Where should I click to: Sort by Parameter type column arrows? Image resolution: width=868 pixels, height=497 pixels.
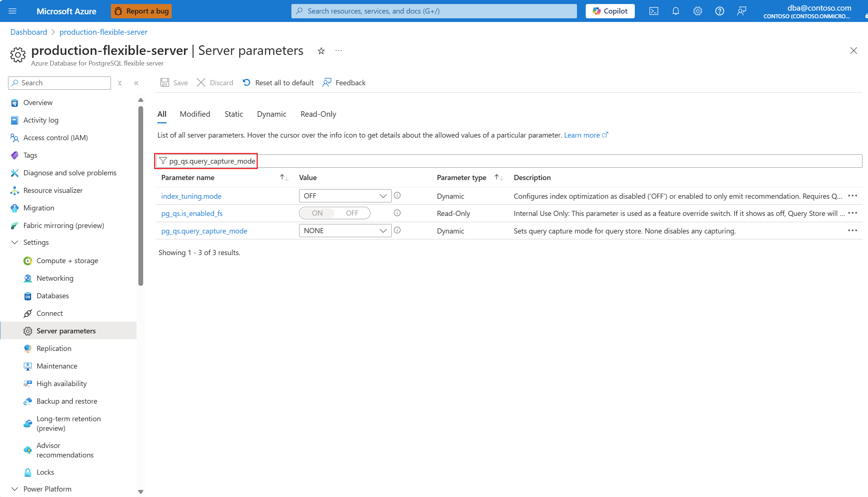click(498, 177)
